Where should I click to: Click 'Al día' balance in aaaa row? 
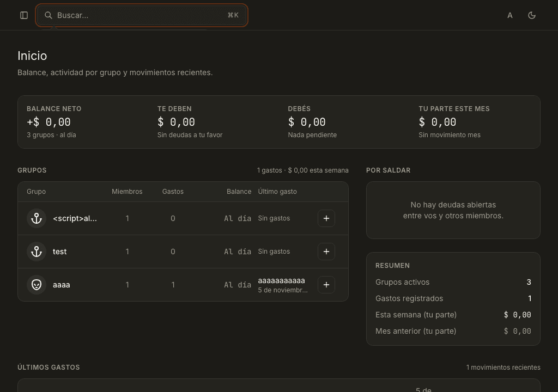238,285
